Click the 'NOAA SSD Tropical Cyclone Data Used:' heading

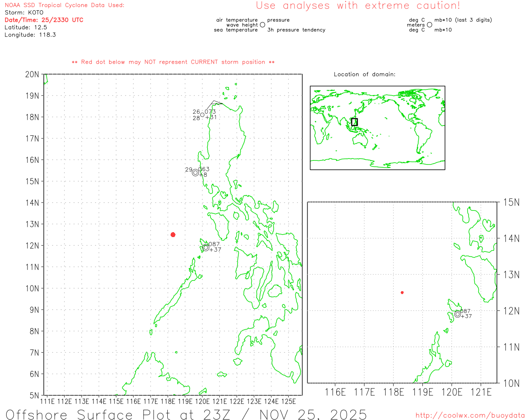pyautogui.click(x=64, y=5)
